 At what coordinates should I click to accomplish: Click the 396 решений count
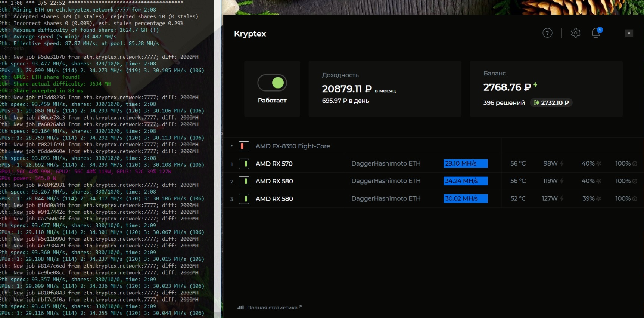tap(504, 103)
